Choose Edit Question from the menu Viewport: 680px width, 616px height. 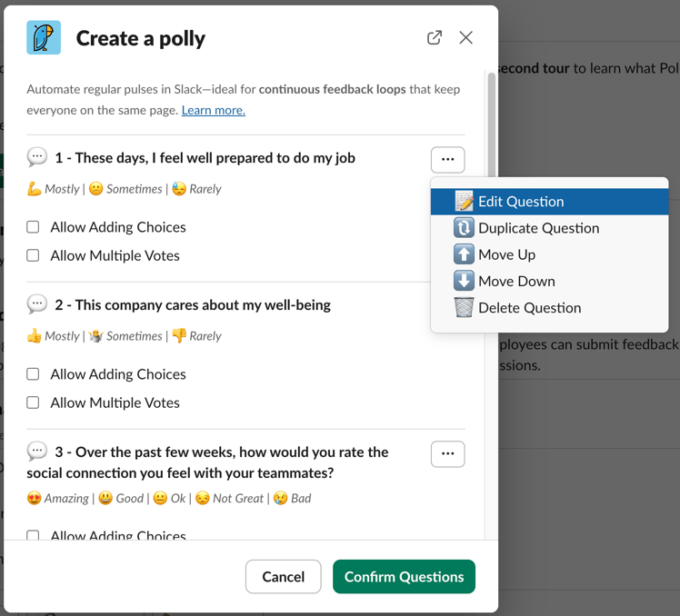point(521,202)
